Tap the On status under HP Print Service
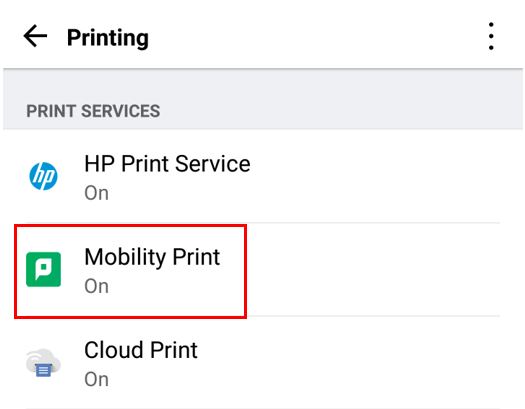 (x=96, y=193)
